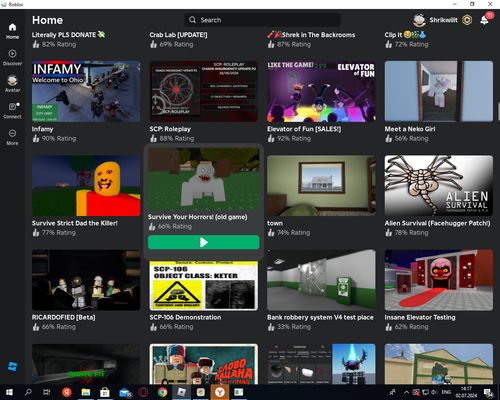The width and height of the screenshot is (500, 400).
Task: Click the Roblox taskbar icon
Action: click(181, 392)
